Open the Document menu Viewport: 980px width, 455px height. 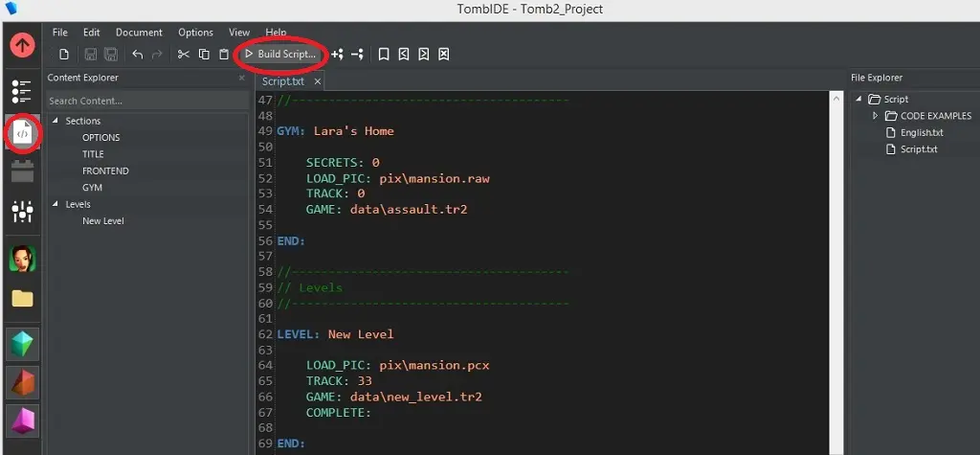tap(139, 32)
